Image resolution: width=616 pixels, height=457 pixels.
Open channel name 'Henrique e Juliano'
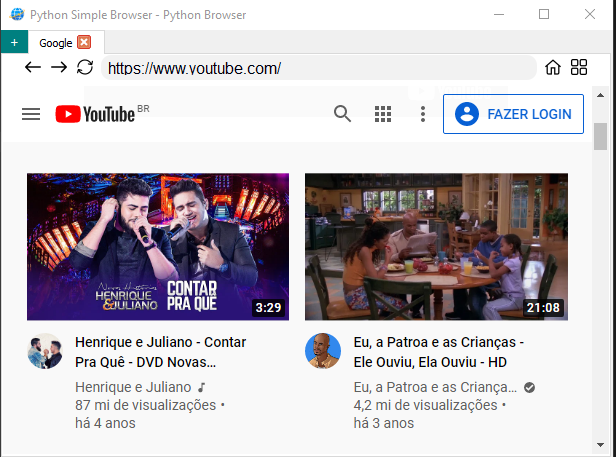[x=133, y=387]
